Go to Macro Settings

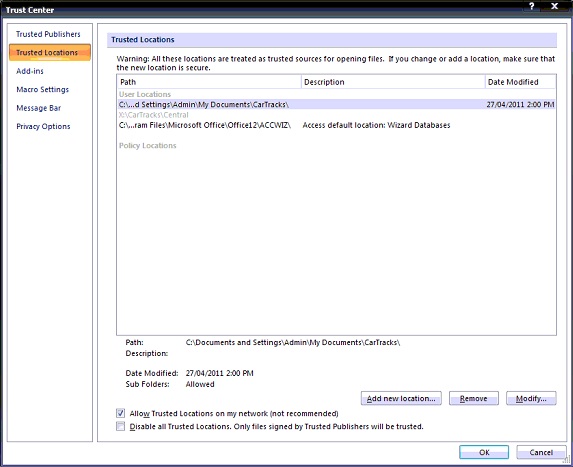(x=42, y=90)
